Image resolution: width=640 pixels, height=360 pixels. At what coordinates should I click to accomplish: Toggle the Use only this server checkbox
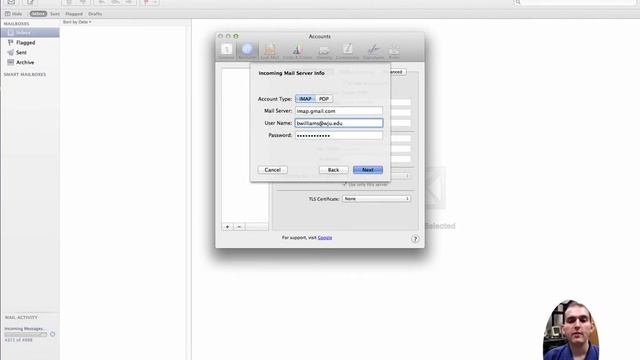point(344,184)
